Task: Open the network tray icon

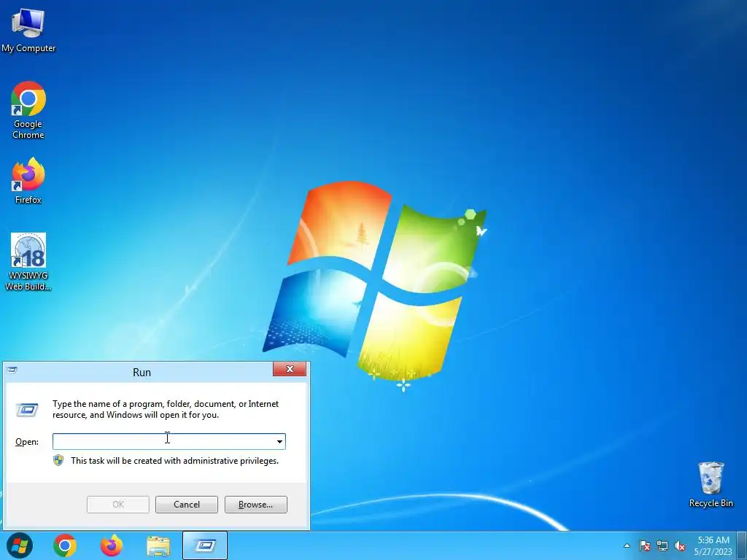Action: pyautogui.click(x=662, y=545)
